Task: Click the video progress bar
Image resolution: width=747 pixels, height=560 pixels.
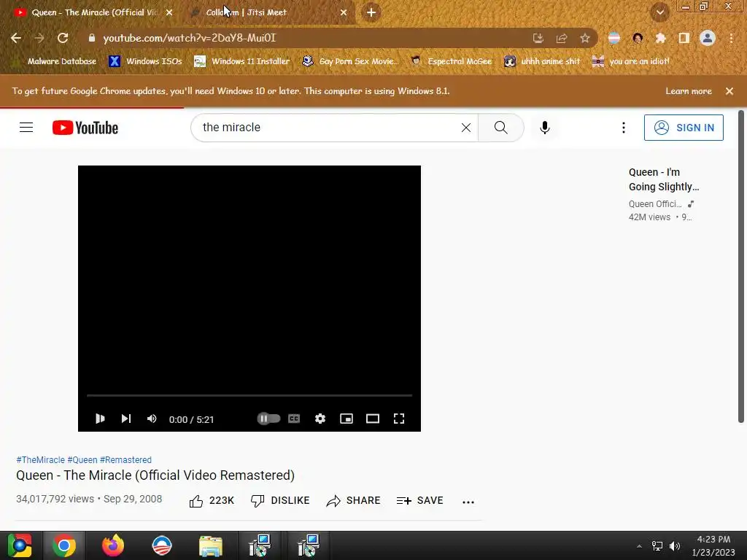Action: pos(249,395)
